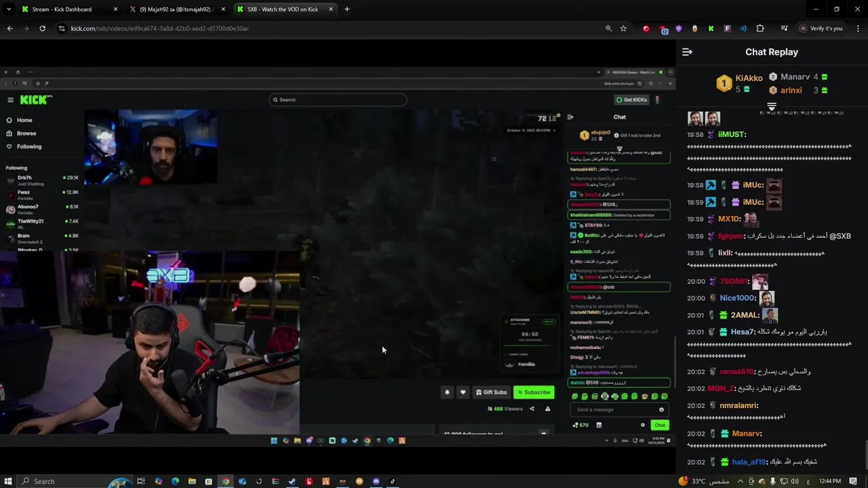This screenshot has width=868, height=488.
Task: Open TikTok from the taskbar
Action: (x=393, y=481)
